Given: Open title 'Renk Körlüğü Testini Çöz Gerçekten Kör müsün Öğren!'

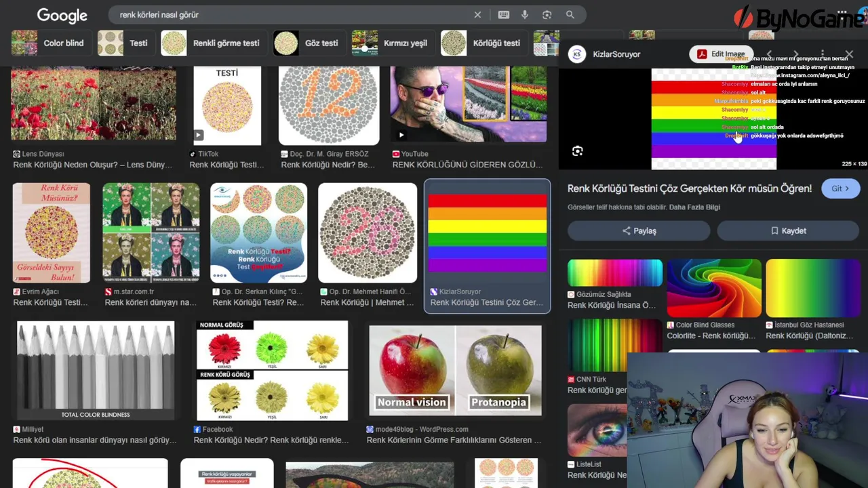Looking at the screenshot, I should (689, 188).
